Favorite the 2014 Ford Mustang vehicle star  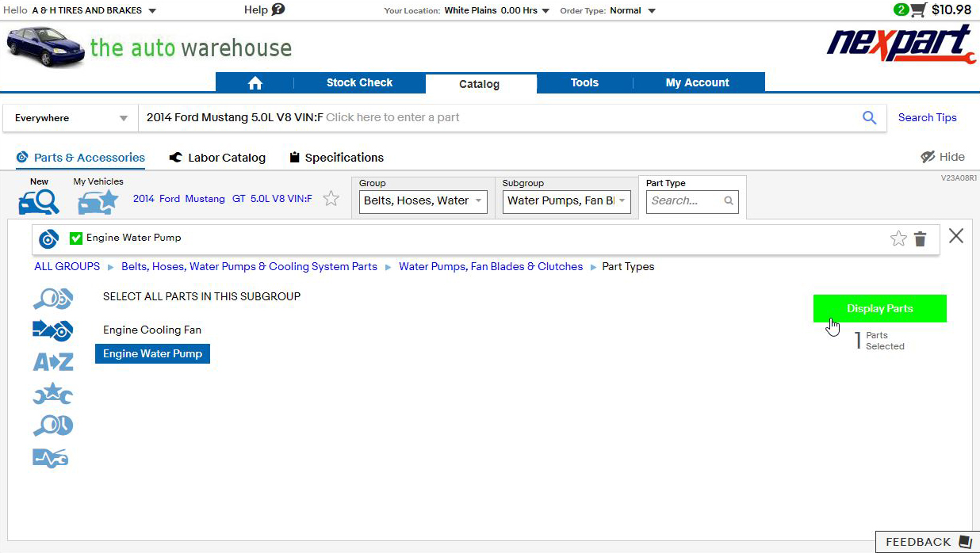point(331,199)
